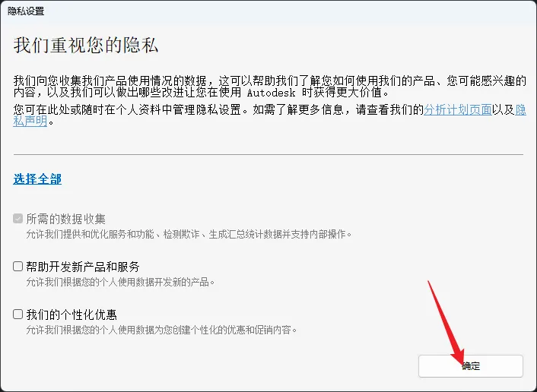Click the description about 检测欺诈 and 汇总统计数据
Image resolution: width=537 pixels, height=392 pixels.
(x=189, y=235)
